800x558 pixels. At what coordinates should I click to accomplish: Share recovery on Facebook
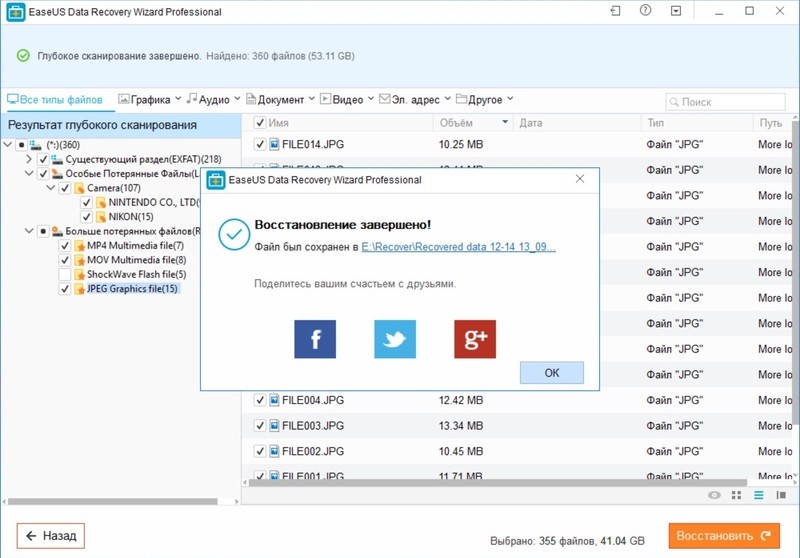click(315, 340)
